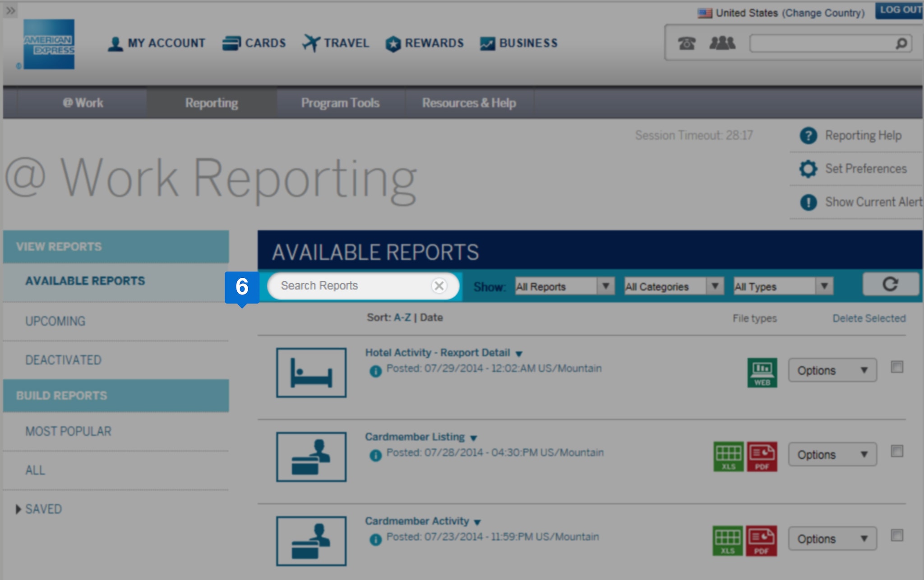Switch to the Program Tools tab
Image resolution: width=924 pixels, height=580 pixels.
(x=340, y=103)
